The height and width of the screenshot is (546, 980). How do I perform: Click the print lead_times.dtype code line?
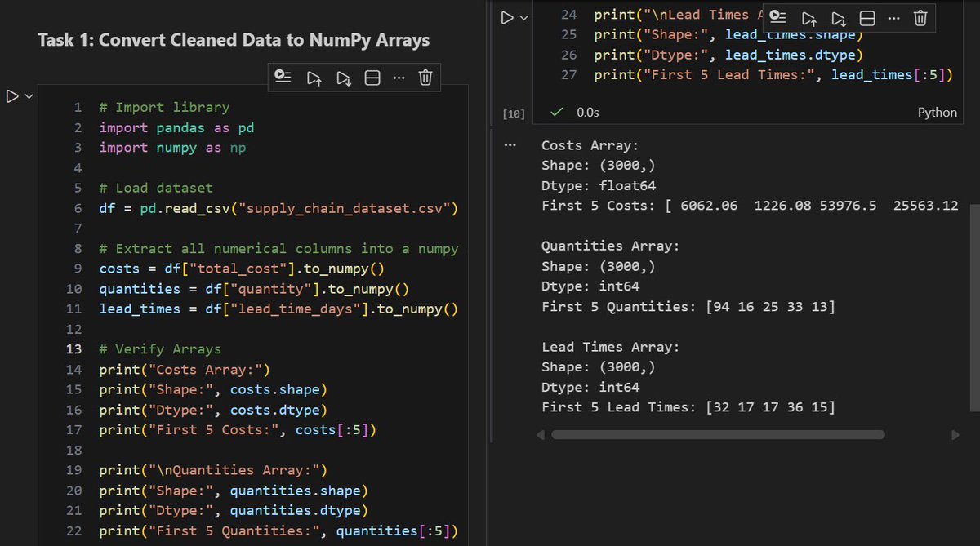coord(728,55)
